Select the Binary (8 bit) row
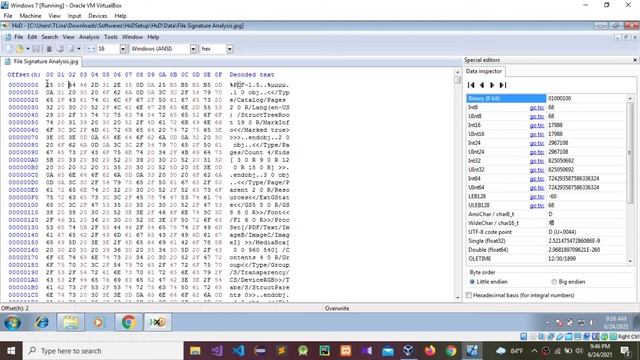Screen dimensions: 640x360 coord(546,98)
